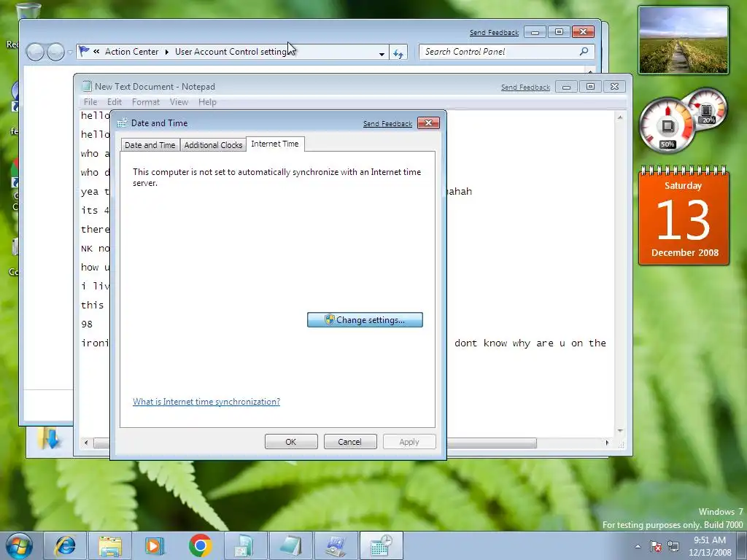Open the Notepad View menu
747x560 pixels.
179,102
